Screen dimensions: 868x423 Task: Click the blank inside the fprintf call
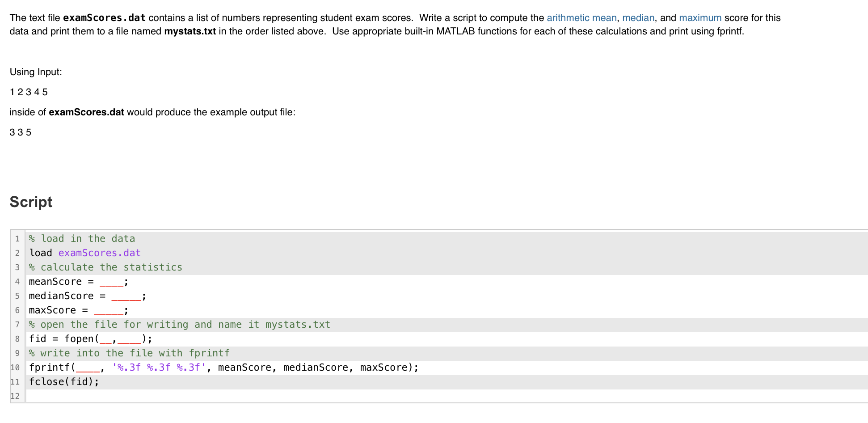(x=88, y=367)
